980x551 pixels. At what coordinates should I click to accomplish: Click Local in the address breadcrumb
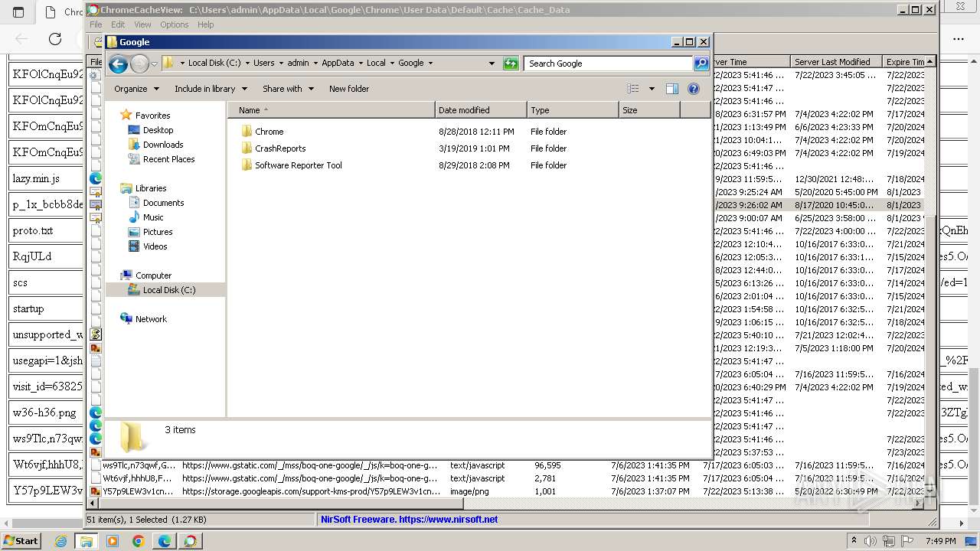pos(376,64)
